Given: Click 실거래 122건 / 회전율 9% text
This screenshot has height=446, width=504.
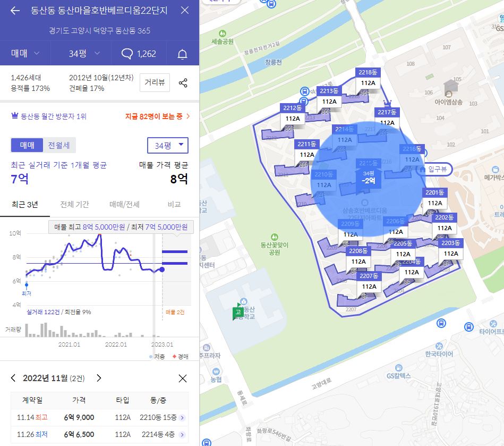Looking at the screenshot, I should [x=59, y=312].
